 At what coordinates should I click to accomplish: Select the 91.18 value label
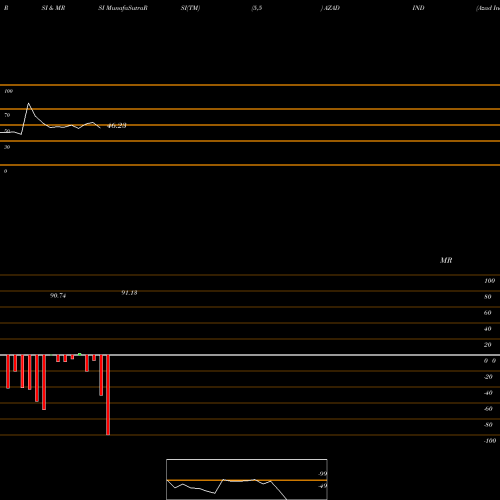coord(129,293)
